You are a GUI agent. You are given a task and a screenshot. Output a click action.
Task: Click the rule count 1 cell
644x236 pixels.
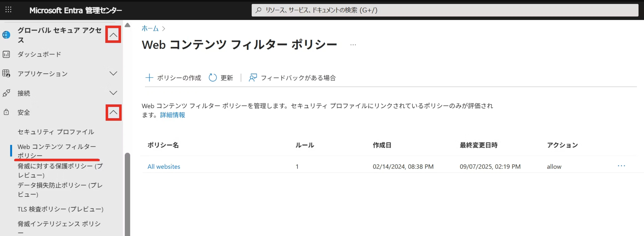[x=297, y=167]
